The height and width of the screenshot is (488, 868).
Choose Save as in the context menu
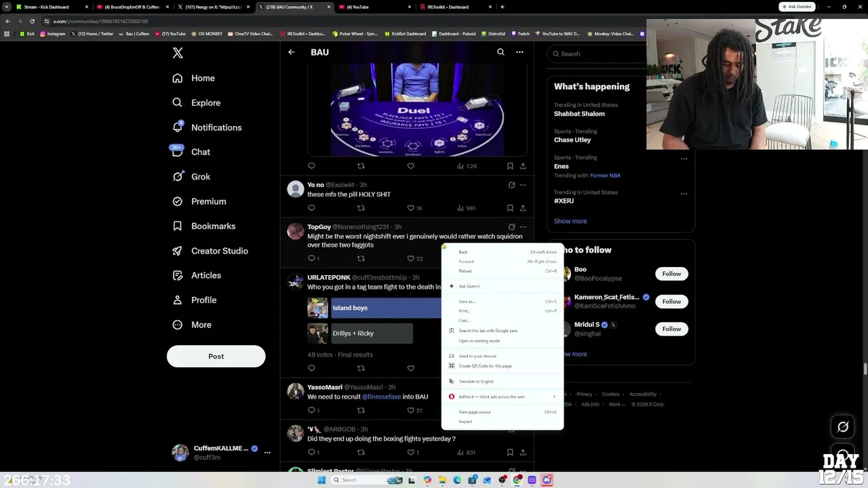pos(502,302)
